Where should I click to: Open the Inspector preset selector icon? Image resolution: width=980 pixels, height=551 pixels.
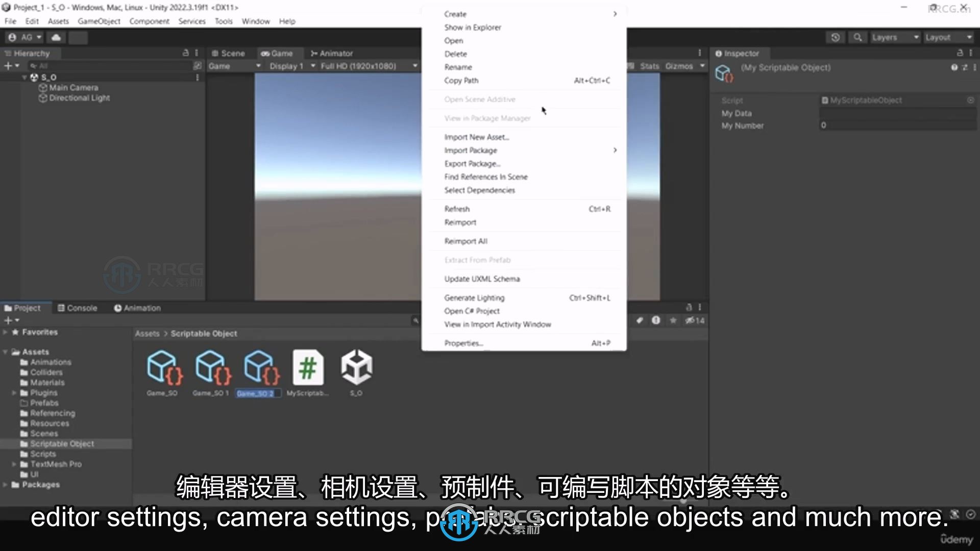(x=965, y=67)
